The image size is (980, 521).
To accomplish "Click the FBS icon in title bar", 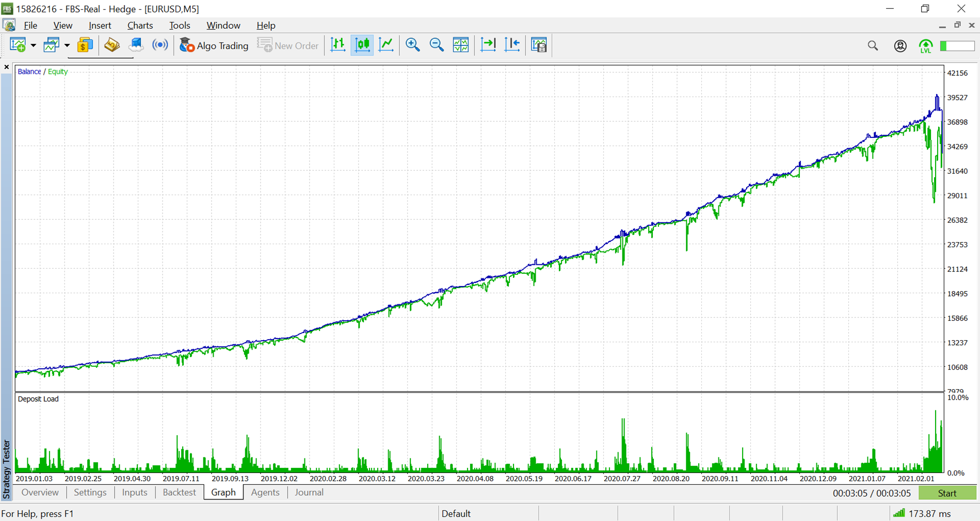I will pyautogui.click(x=8, y=9).
